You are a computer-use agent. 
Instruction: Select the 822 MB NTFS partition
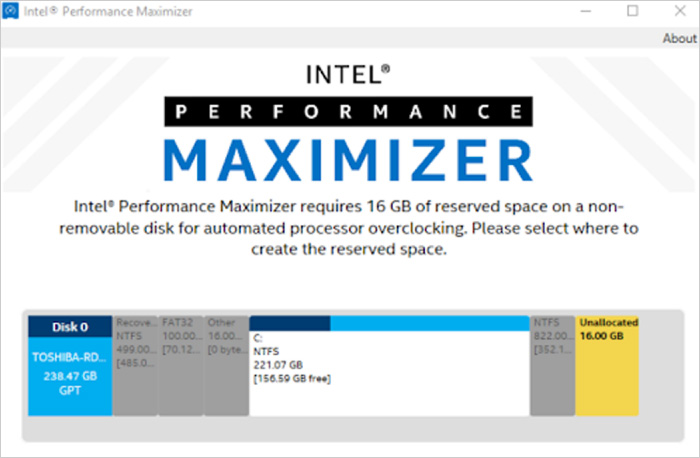(x=552, y=365)
